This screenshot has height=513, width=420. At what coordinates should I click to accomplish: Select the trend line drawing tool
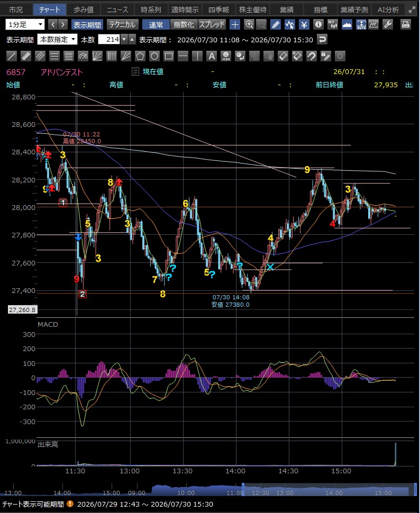[12, 56]
